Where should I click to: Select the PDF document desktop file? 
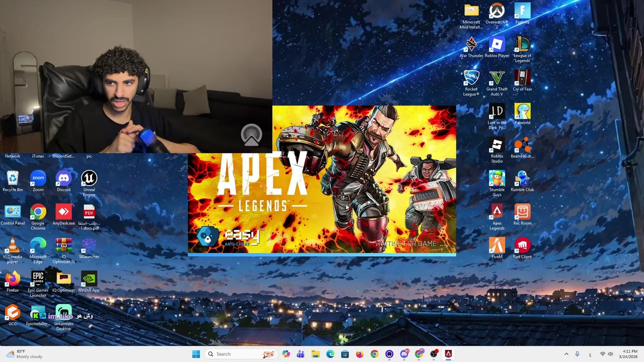click(89, 218)
